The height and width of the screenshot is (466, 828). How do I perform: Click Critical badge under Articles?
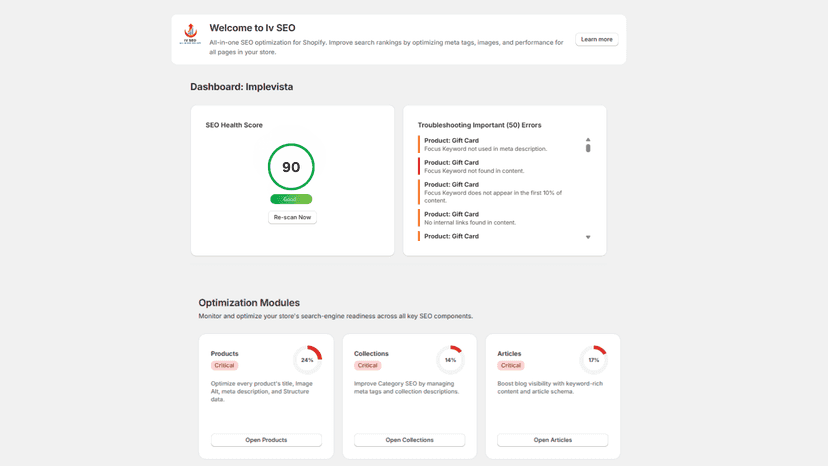coord(511,366)
